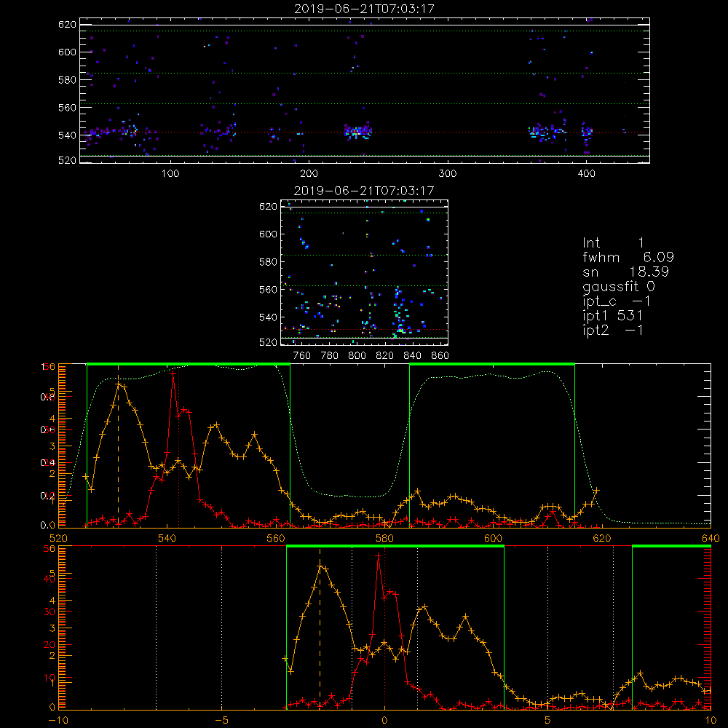The width and height of the screenshot is (728, 728).
Task: Click the '840' x-axis label of middle image
Action: [412, 356]
